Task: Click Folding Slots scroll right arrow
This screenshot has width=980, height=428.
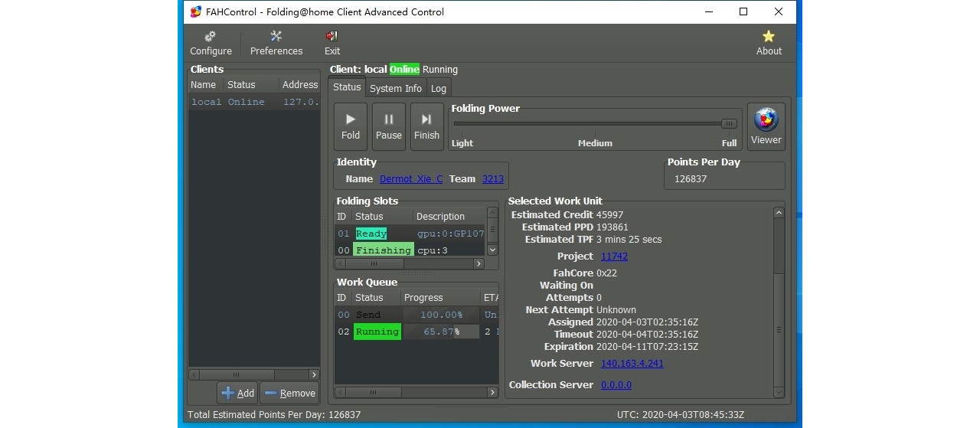Action: click(x=479, y=263)
